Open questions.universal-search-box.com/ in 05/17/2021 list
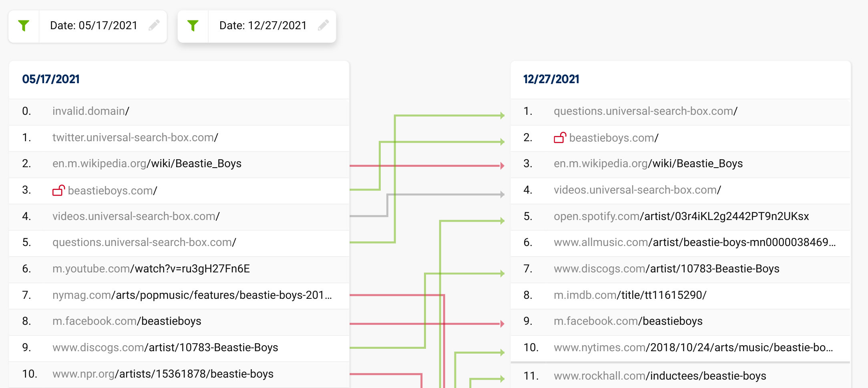This screenshot has height=388, width=868. (144, 242)
